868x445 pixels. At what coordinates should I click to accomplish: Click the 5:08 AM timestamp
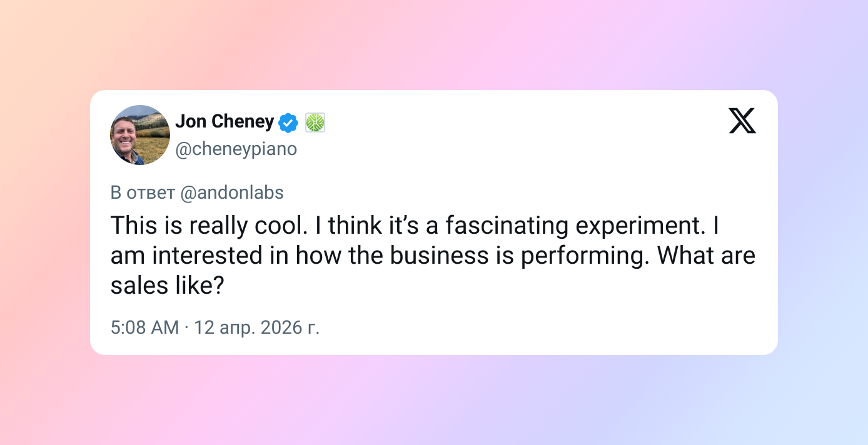coord(144,327)
